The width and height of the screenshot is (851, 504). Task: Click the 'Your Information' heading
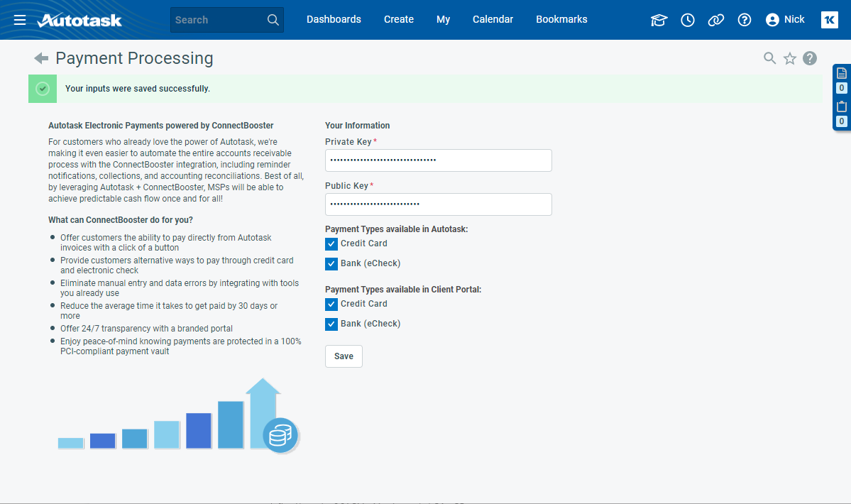[x=357, y=126]
